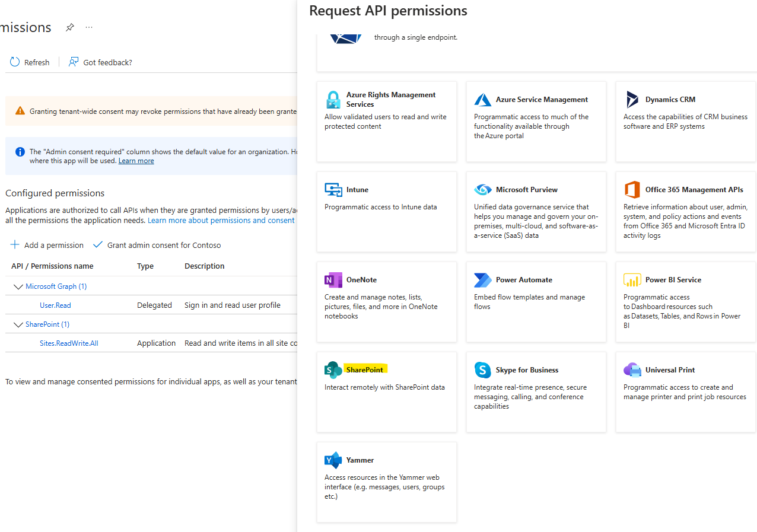Click the Power Automate icon
This screenshot has width=757, height=532.
coord(483,280)
